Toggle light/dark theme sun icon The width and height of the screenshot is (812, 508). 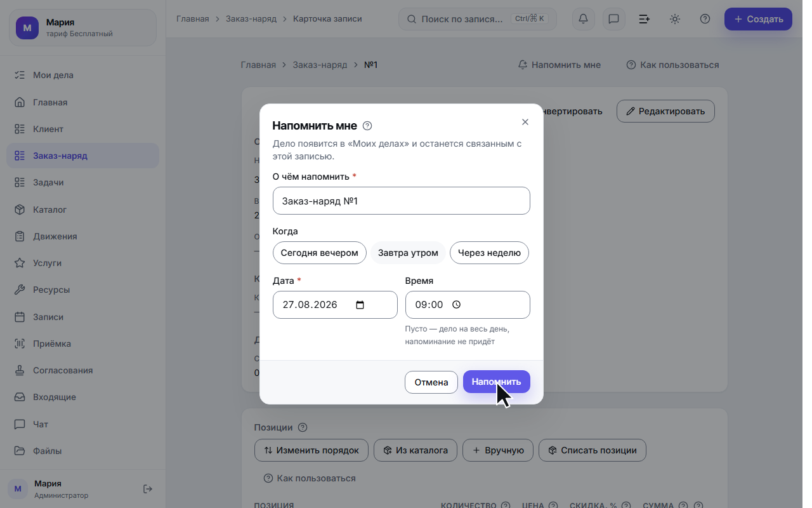click(x=674, y=19)
